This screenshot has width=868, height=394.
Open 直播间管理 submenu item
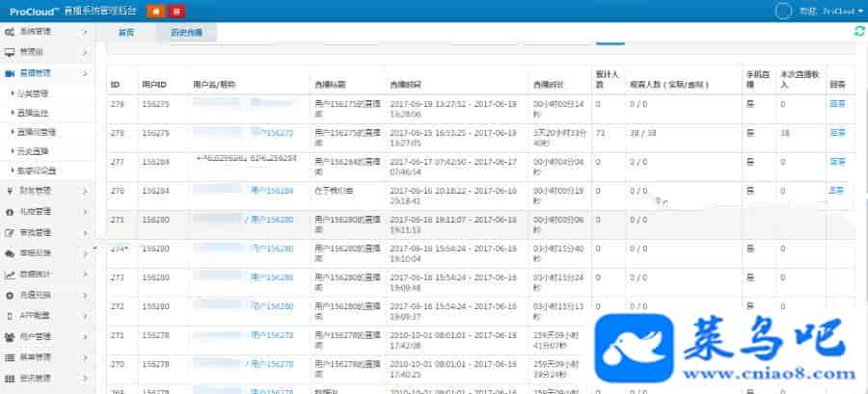[41, 132]
